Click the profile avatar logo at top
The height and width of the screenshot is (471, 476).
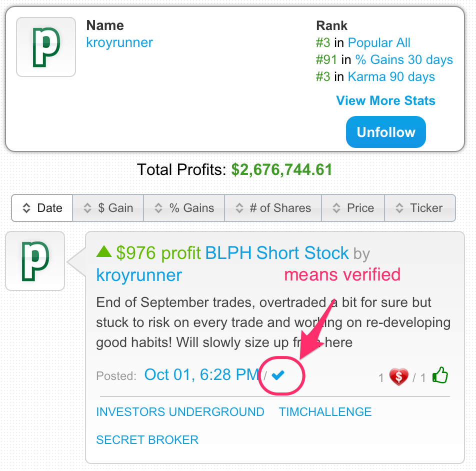pos(46,47)
